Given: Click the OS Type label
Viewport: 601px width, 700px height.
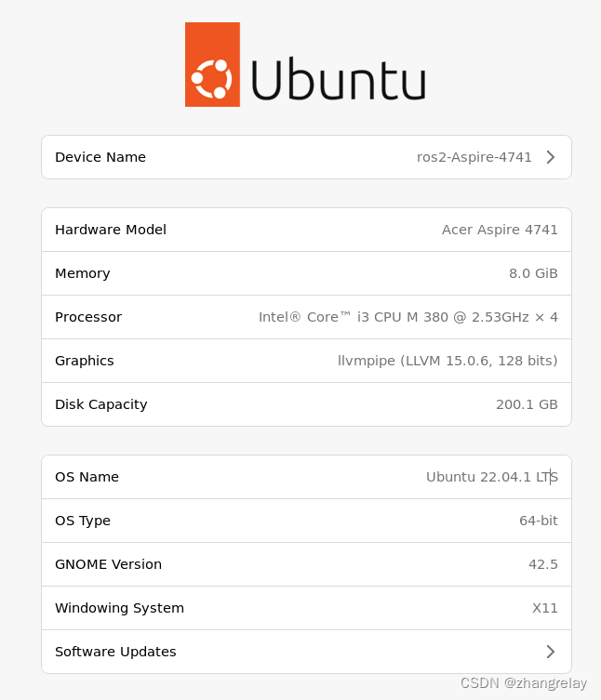Looking at the screenshot, I should (x=82, y=521).
